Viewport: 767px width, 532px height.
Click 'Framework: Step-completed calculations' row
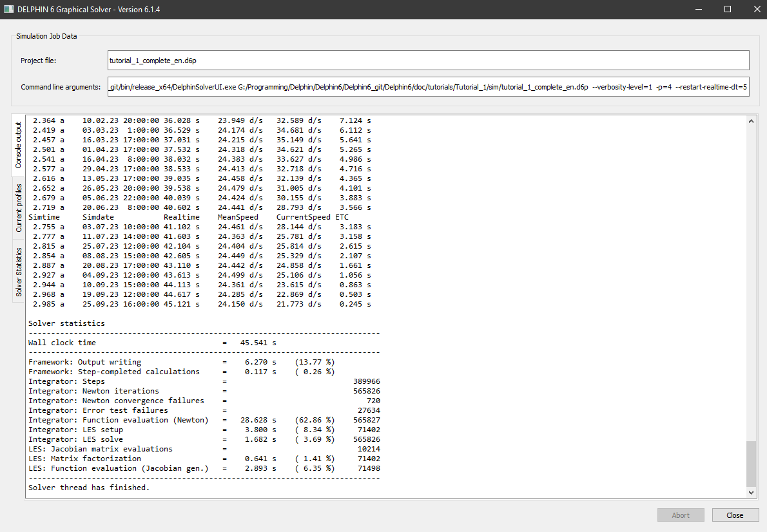coord(182,372)
